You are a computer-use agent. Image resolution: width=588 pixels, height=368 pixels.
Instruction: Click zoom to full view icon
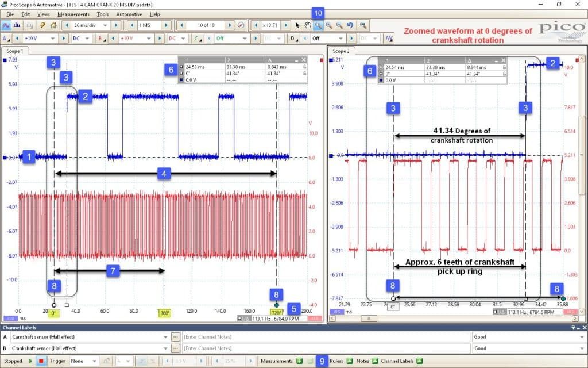[363, 25]
